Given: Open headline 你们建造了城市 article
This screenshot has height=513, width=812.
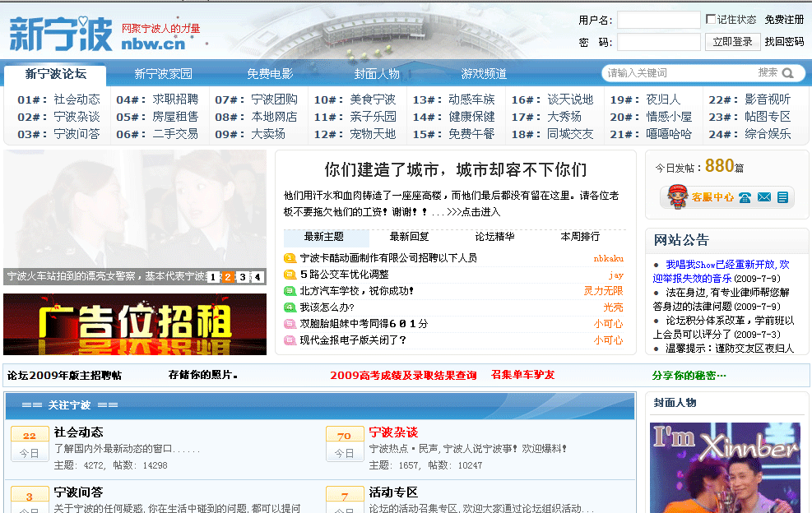Looking at the screenshot, I should coord(456,170).
